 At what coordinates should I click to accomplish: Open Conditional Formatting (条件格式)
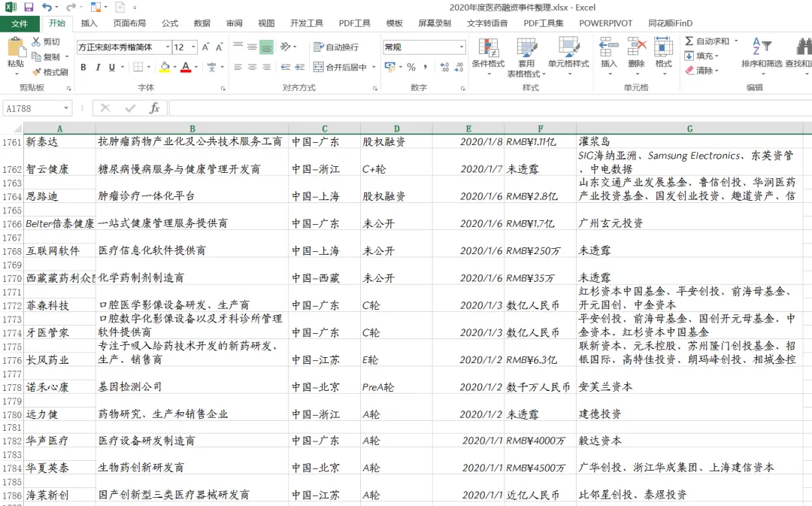tap(489, 56)
